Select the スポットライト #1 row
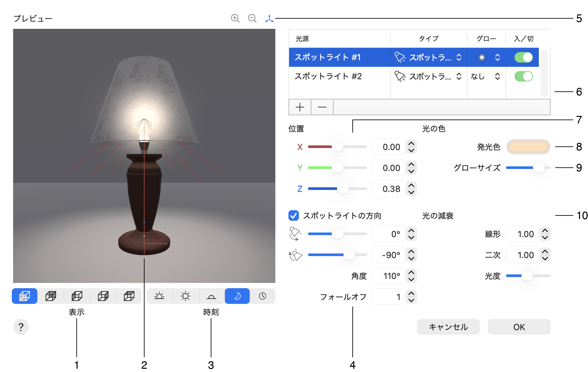The height and width of the screenshot is (372, 588). click(x=414, y=57)
